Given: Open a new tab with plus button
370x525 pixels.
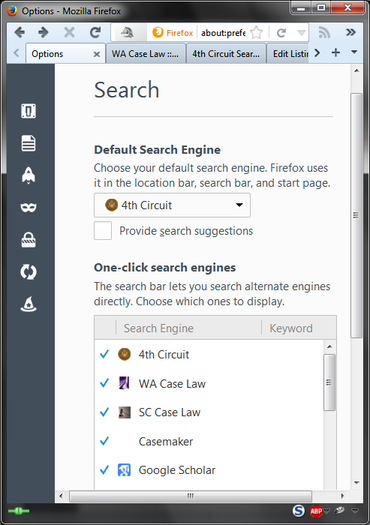Looking at the screenshot, I should tap(336, 53).
